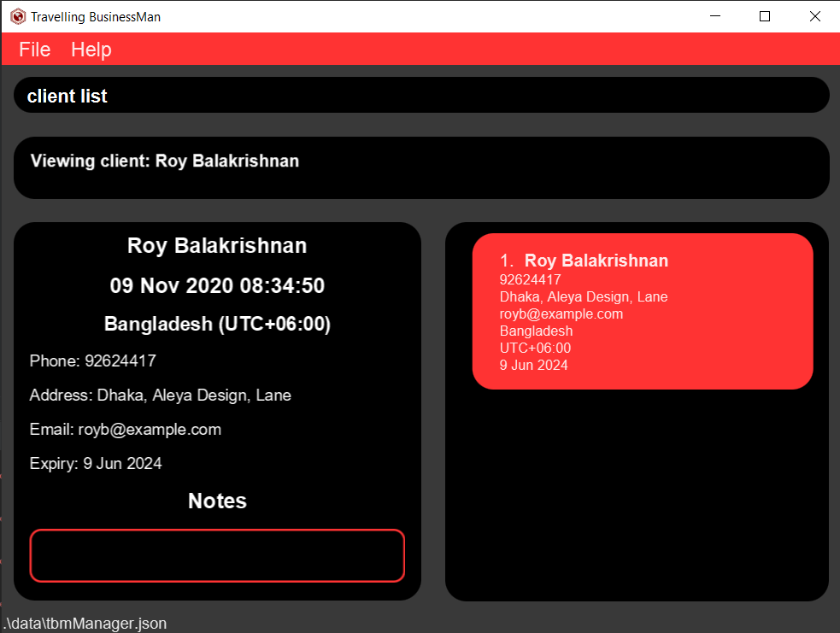Click the Address: Dhaka, Aleya Design, Lane line

[160, 396]
